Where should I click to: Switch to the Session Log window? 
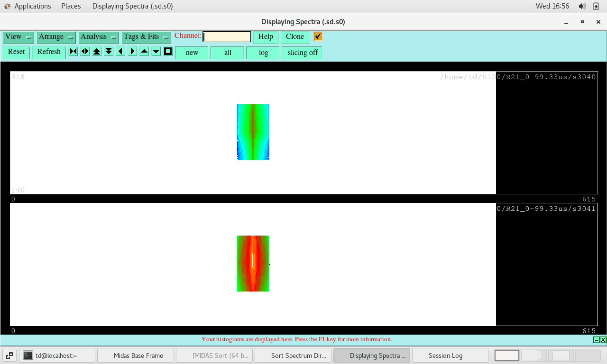pos(451,355)
